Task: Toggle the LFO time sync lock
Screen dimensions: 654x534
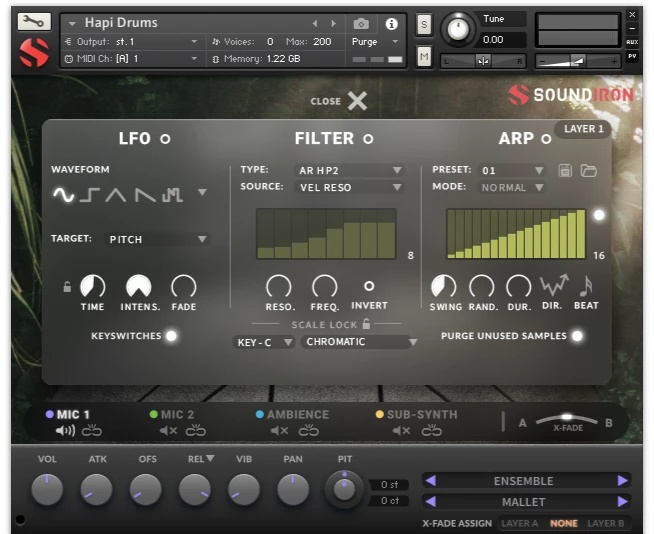Action: pos(67,287)
